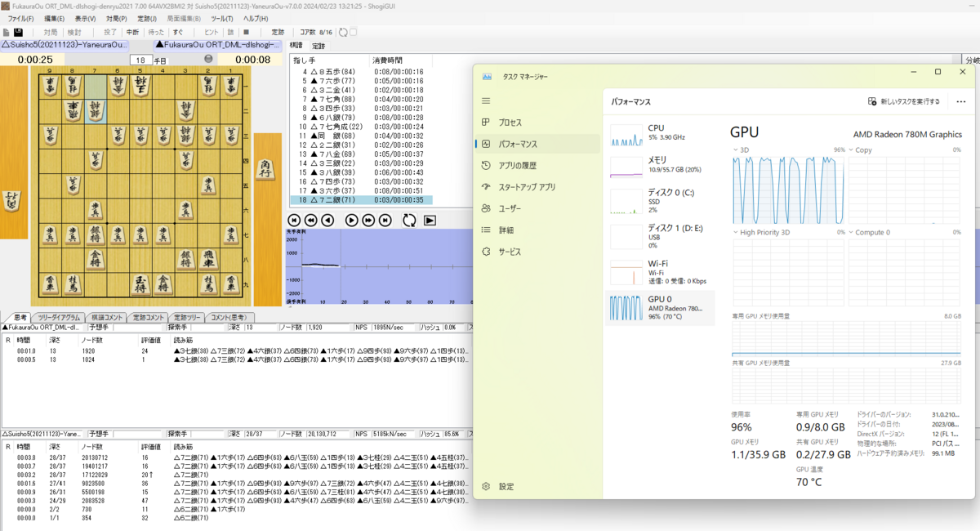Open 表示(V) menu in ShogiGUI
This screenshot has width=980, height=531.
[85, 18]
